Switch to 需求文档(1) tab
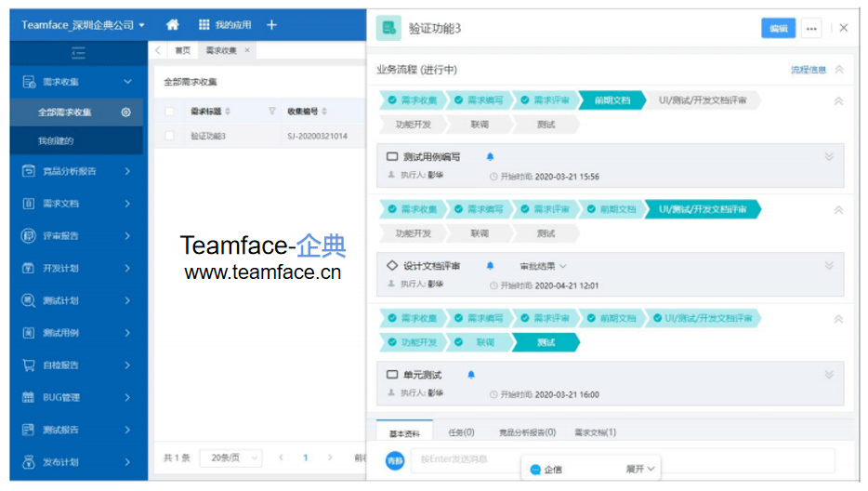 tap(595, 432)
